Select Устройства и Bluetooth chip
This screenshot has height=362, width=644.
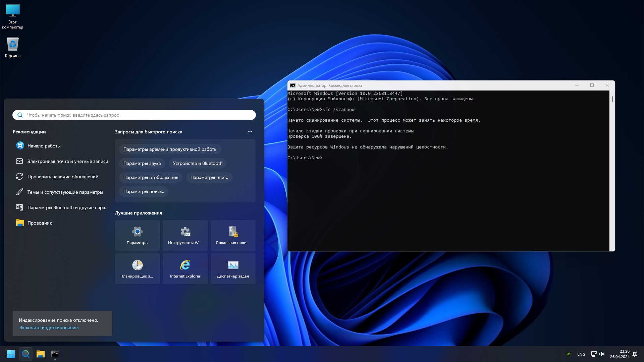click(x=198, y=163)
